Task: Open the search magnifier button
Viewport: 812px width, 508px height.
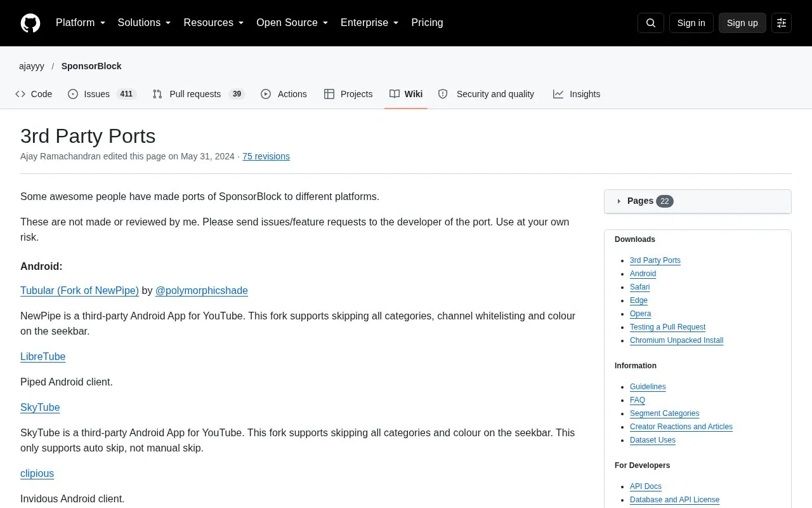Action: (x=651, y=23)
